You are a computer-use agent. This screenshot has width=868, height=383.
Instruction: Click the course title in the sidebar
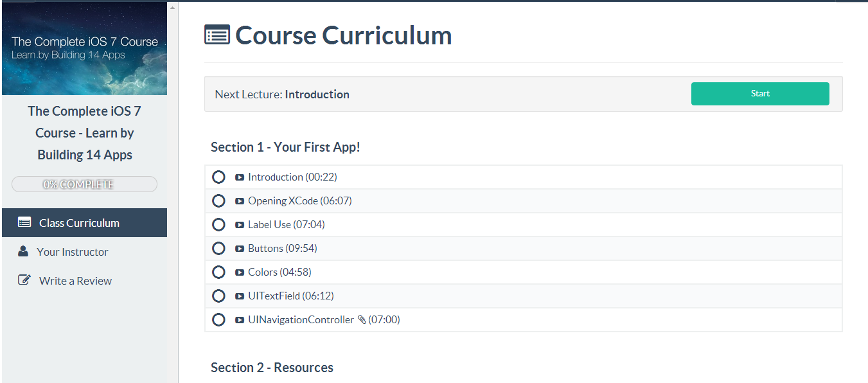(x=84, y=133)
